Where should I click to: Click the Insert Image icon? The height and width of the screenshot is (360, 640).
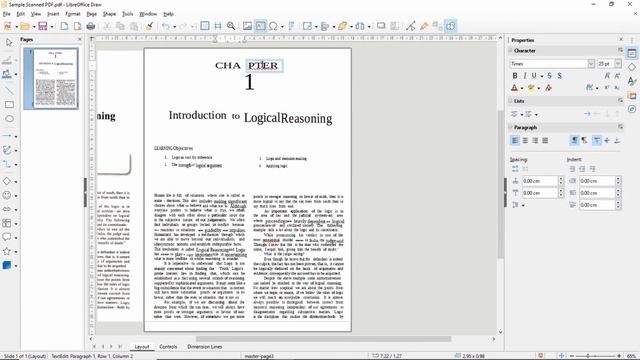coord(247,26)
